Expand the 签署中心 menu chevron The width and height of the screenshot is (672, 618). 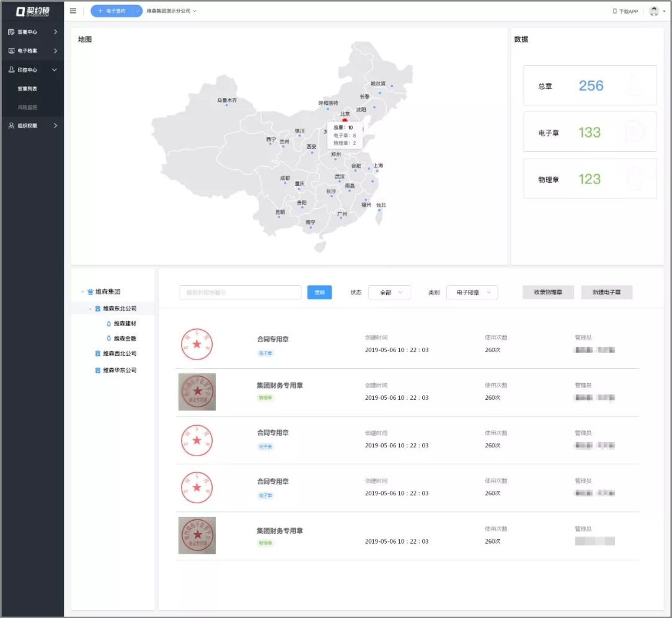(55, 32)
